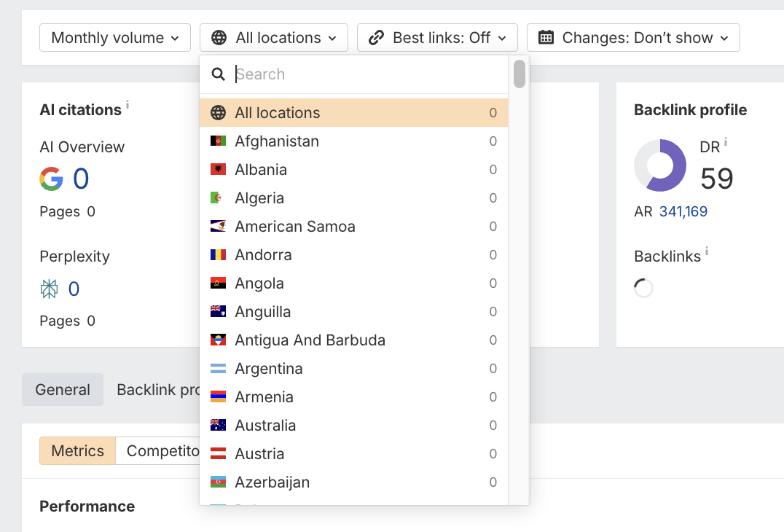784x532 pixels.
Task: Open the AR value 341,169 link
Action: click(683, 211)
